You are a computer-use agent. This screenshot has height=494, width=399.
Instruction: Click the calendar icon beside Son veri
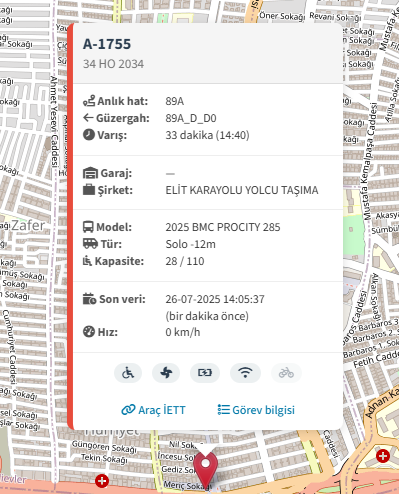[x=89, y=299]
